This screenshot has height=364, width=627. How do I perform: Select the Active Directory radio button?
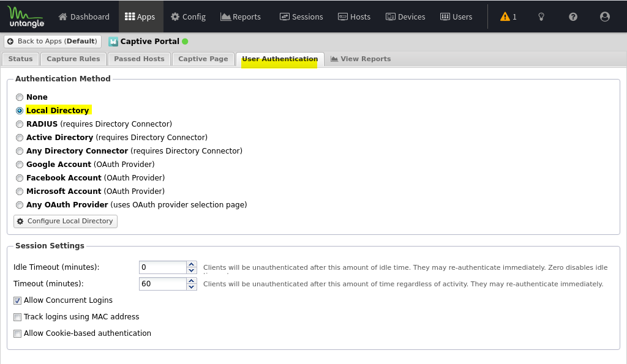(x=19, y=138)
